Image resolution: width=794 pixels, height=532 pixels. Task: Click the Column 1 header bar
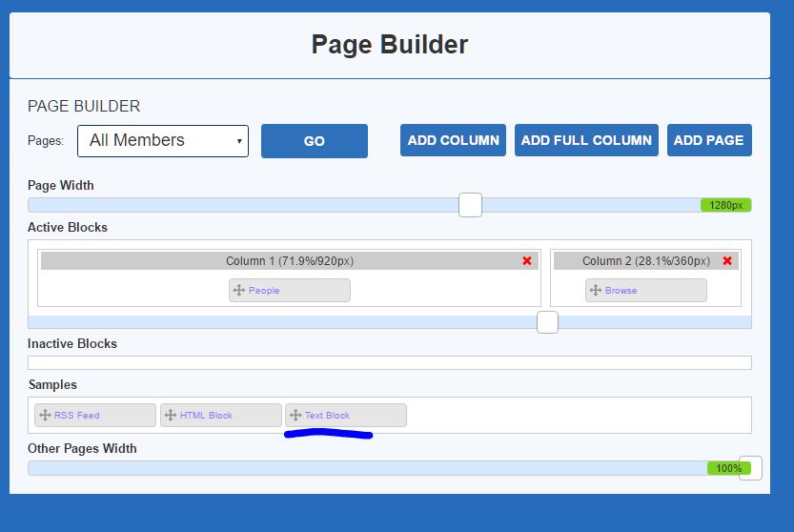289,260
